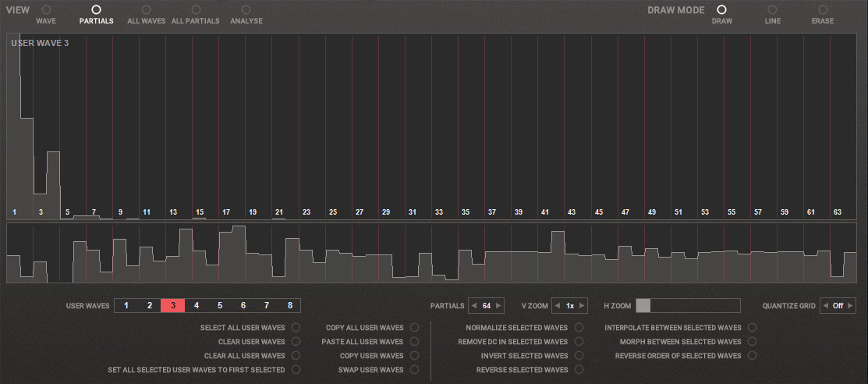Select the Line draw mode

point(772,10)
